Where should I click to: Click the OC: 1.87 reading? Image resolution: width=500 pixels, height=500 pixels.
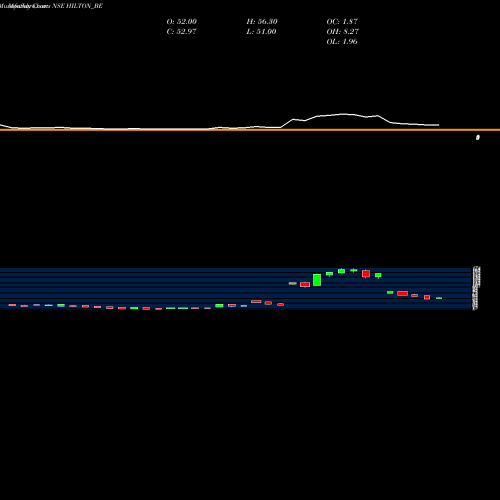[x=342, y=22]
